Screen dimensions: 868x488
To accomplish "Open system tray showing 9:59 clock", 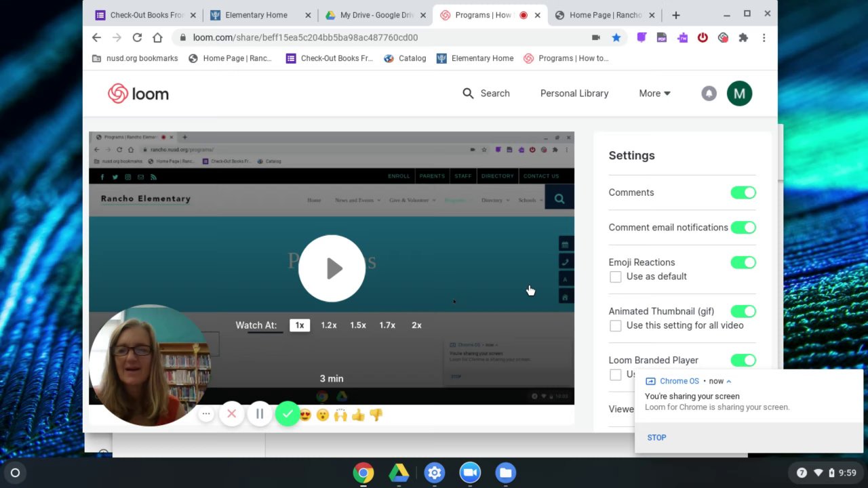I will (826, 472).
